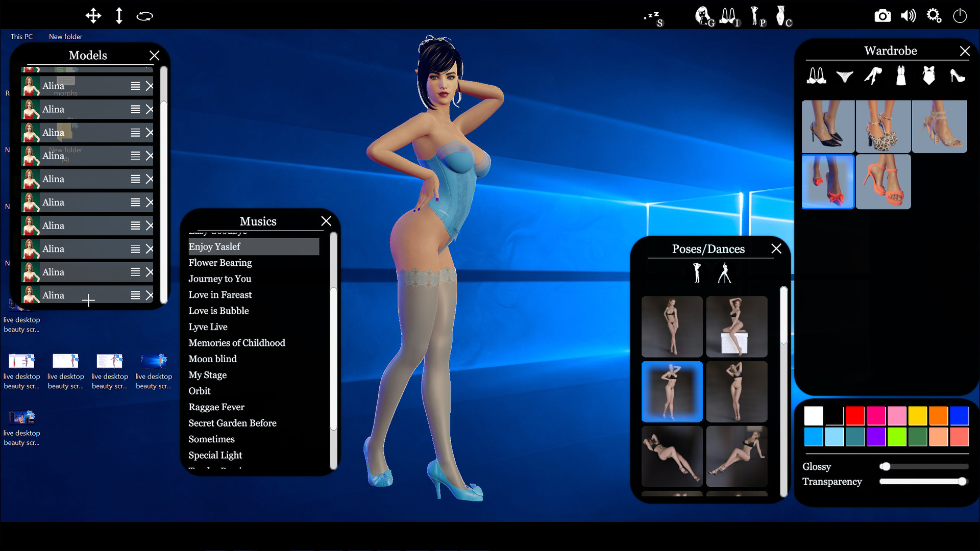
Task: Mute sound with the speaker icon
Action: pyautogui.click(x=909, y=16)
